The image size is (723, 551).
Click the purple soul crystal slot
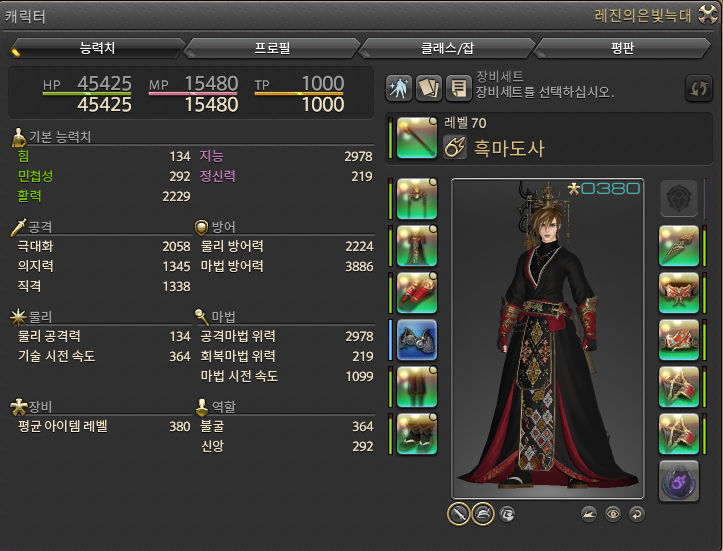(x=679, y=481)
